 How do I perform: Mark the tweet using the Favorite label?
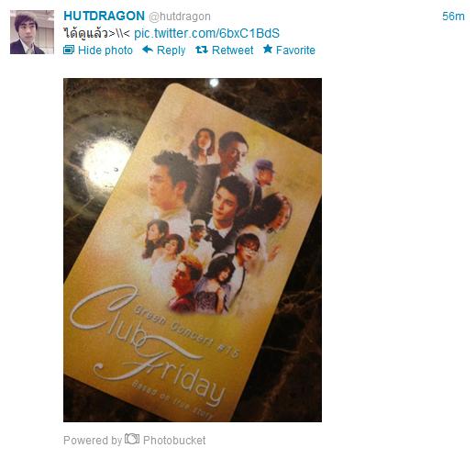pos(295,50)
